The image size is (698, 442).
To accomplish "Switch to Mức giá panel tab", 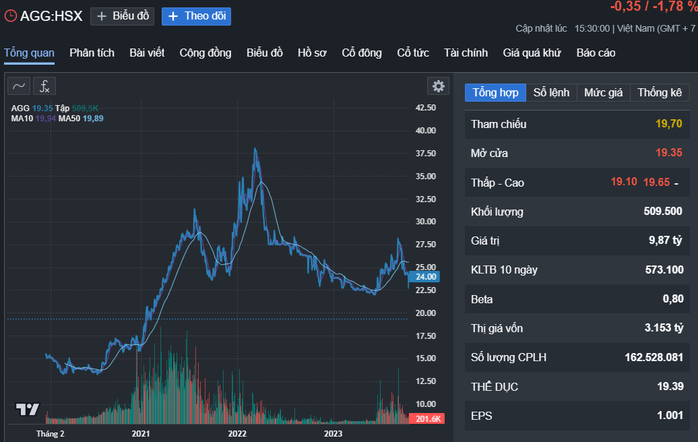I will (x=603, y=92).
